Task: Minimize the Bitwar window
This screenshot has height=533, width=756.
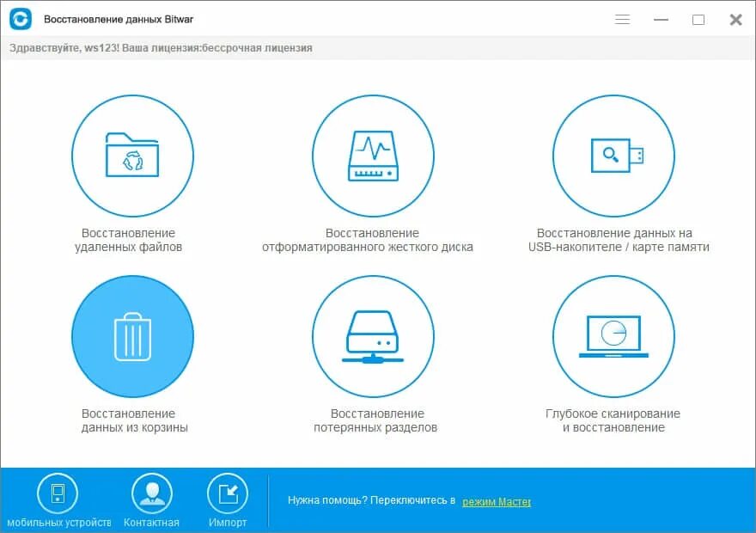Action: (x=661, y=19)
